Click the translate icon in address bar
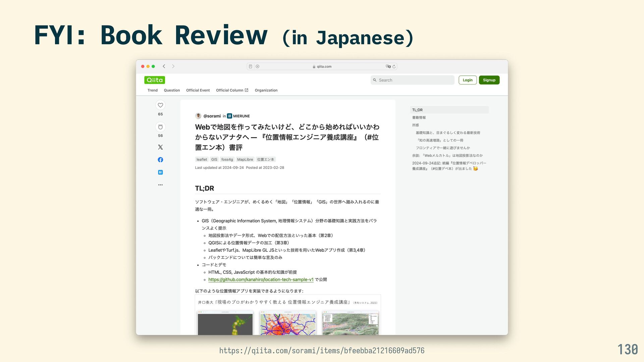This screenshot has width=644, height=362. (x=388, y=66)
